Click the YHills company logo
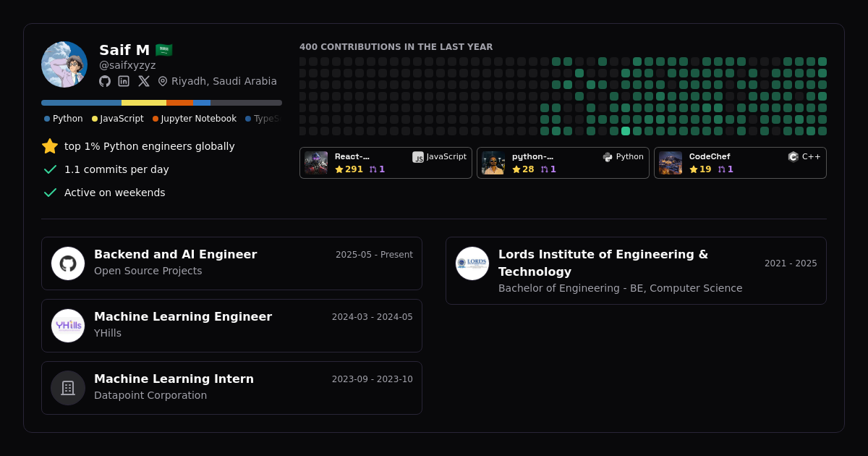 pos(68,326)
